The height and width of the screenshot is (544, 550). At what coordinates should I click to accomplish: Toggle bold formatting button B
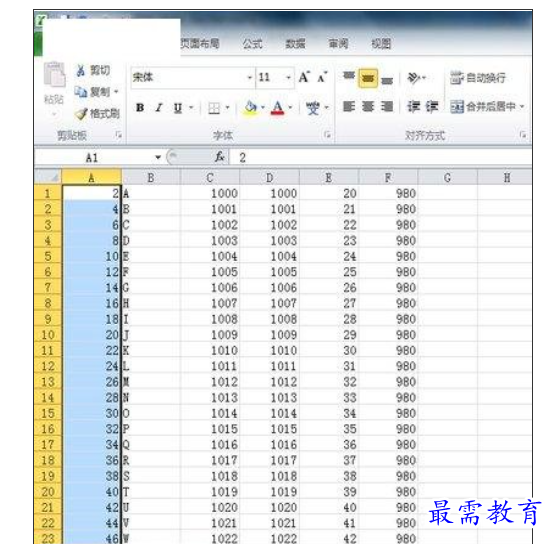pyautogui.click(x=140, y=107)
